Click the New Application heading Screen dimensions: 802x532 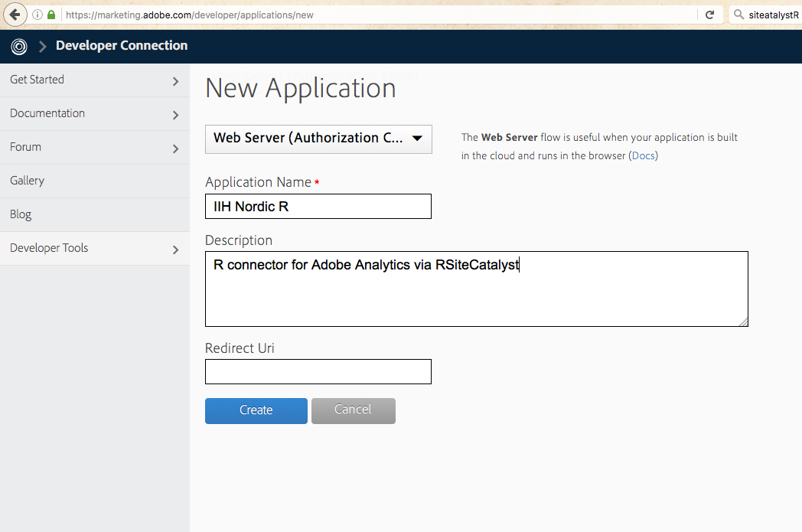coord(301,88)
